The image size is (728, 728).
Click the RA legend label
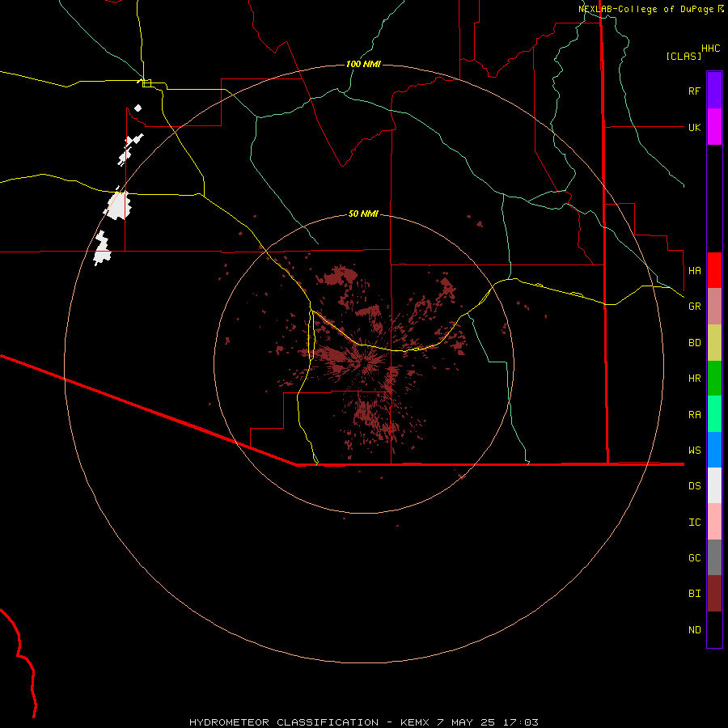[694, 415]
